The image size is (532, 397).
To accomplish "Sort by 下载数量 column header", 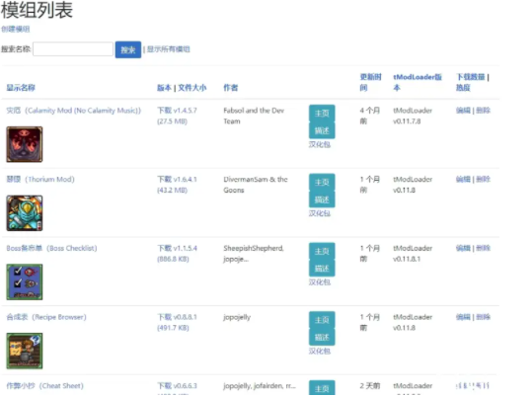I will 470,77.
